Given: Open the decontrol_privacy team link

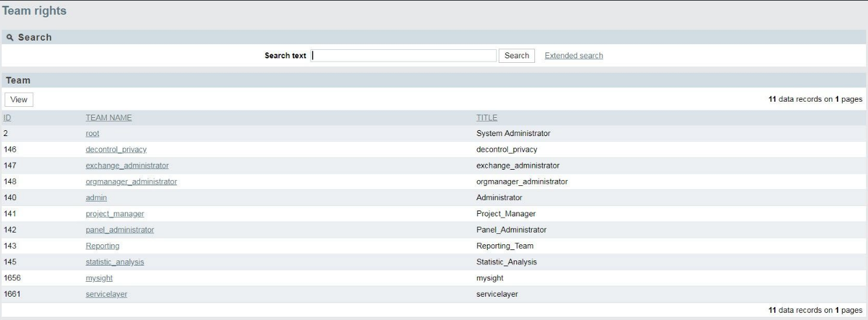Looking at the screenshot, I should pyautogui.click(x=116, y=150).
